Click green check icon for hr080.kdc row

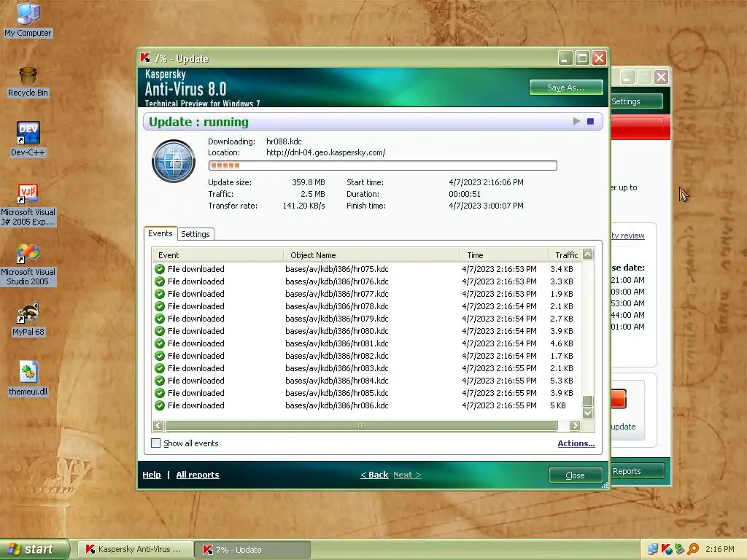[160, 331]
